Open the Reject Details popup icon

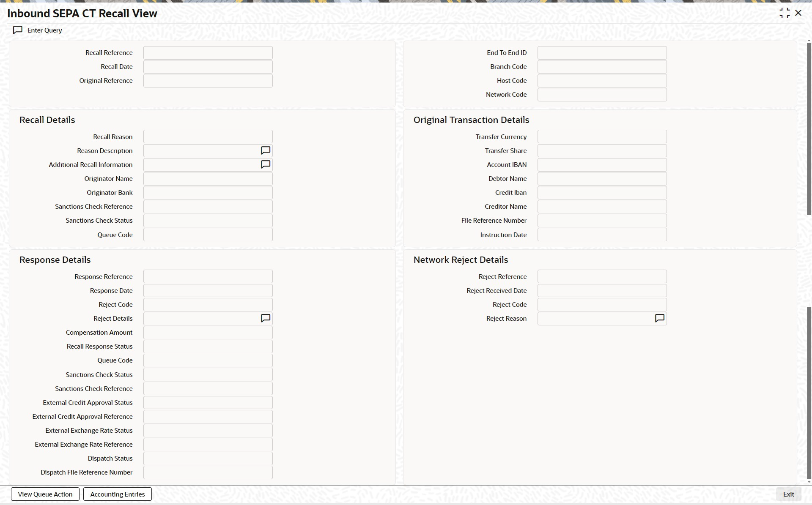tap(266, 318)
